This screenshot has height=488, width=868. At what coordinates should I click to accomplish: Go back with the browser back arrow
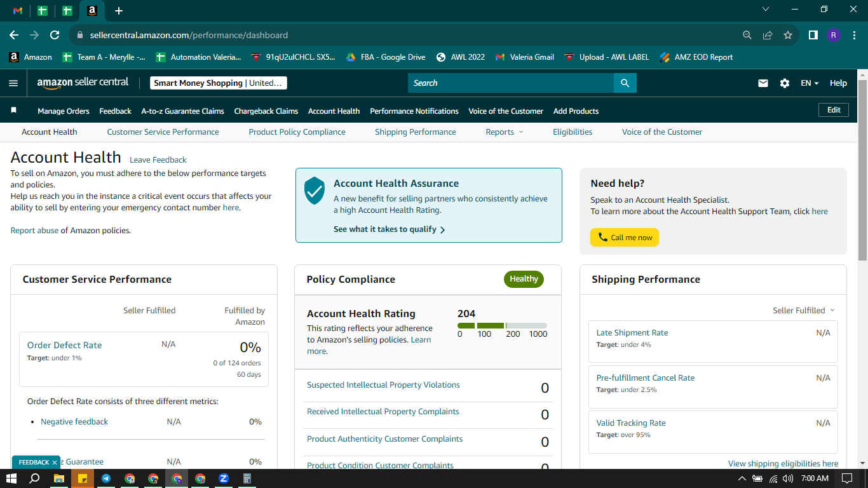coord(14,35)
